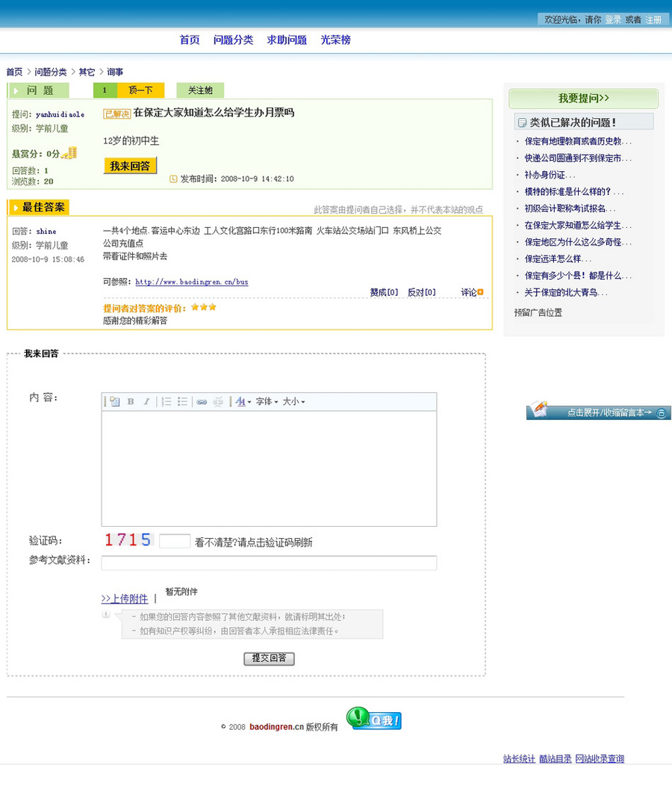Click the yellow 我来回答 button
The image size is (672, 795).
[x=130, y=166]
